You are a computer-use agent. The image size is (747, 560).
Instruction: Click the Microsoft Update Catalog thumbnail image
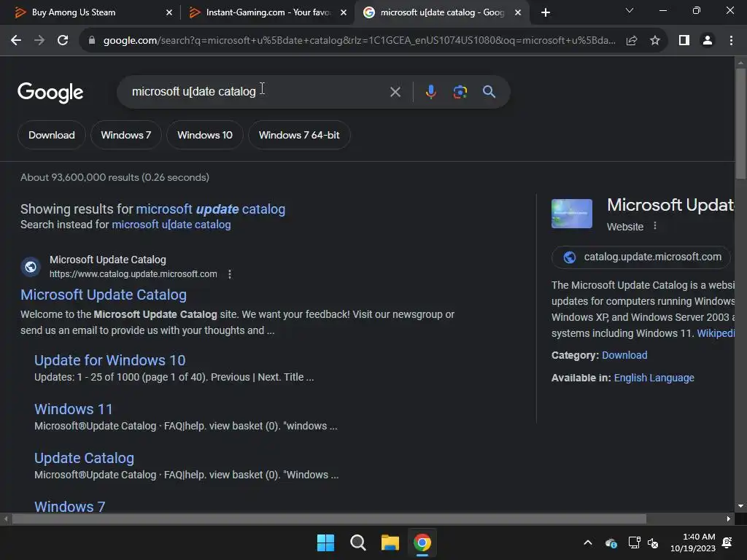pyautogui.click(x=572, y=214)
